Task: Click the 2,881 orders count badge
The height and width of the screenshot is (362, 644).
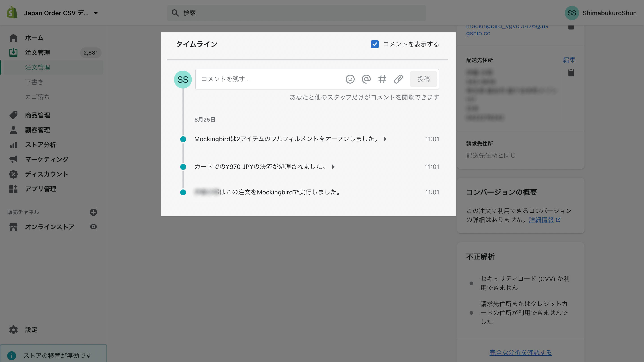Action: point(91,53)
